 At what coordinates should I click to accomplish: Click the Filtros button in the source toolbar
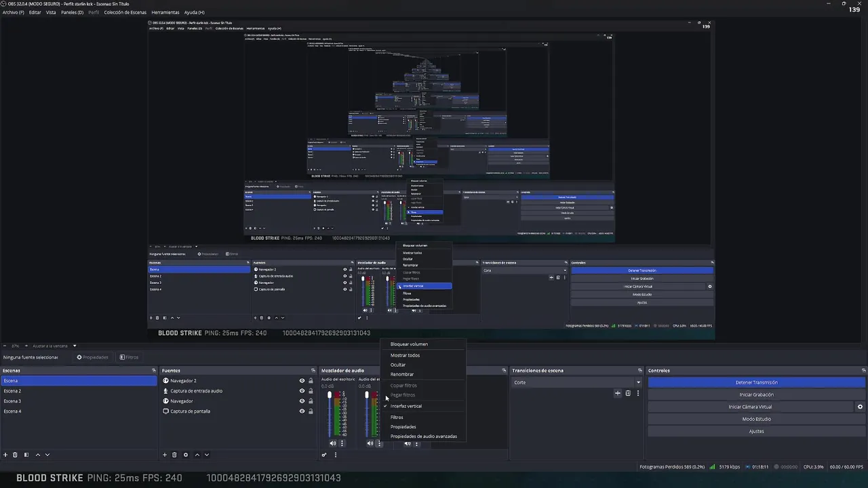point(130,357)
